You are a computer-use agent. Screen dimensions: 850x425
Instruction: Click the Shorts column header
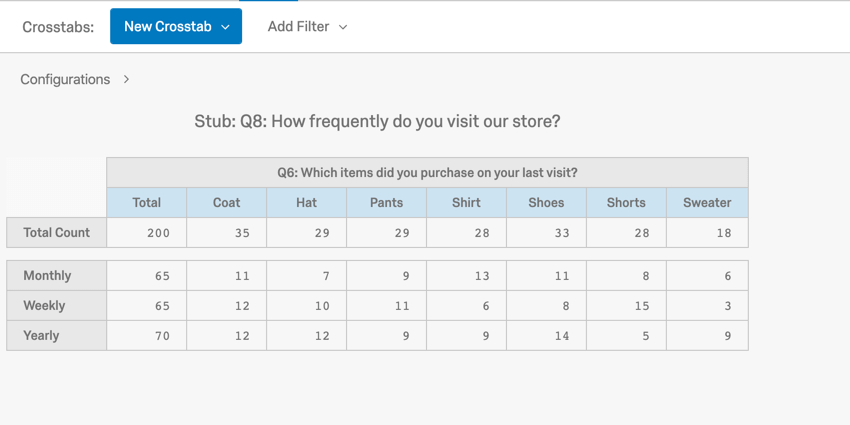(x=626, y=202)
